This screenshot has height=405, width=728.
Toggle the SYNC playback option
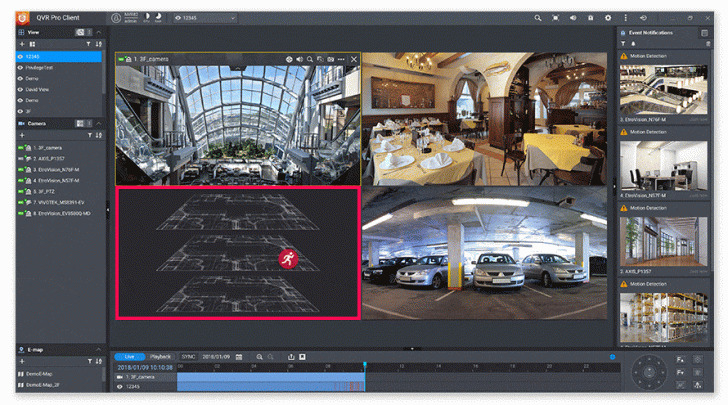tap(189, 356)
